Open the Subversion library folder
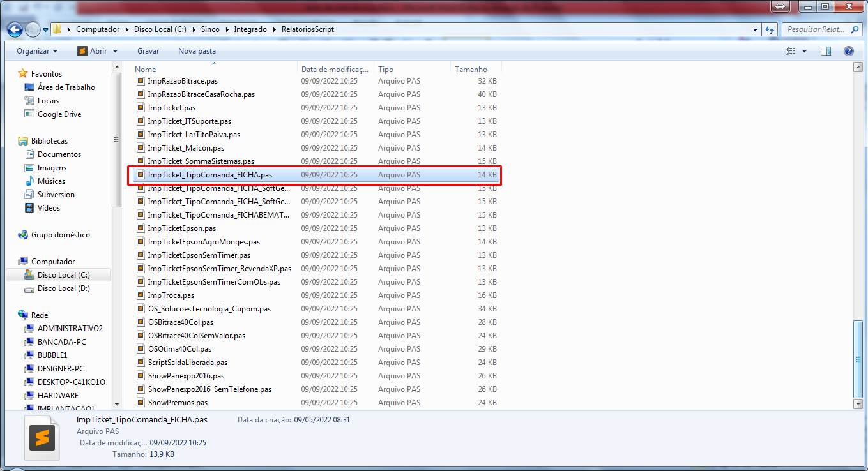Viewport: 868px width, 471px height. tap(56, 195)
